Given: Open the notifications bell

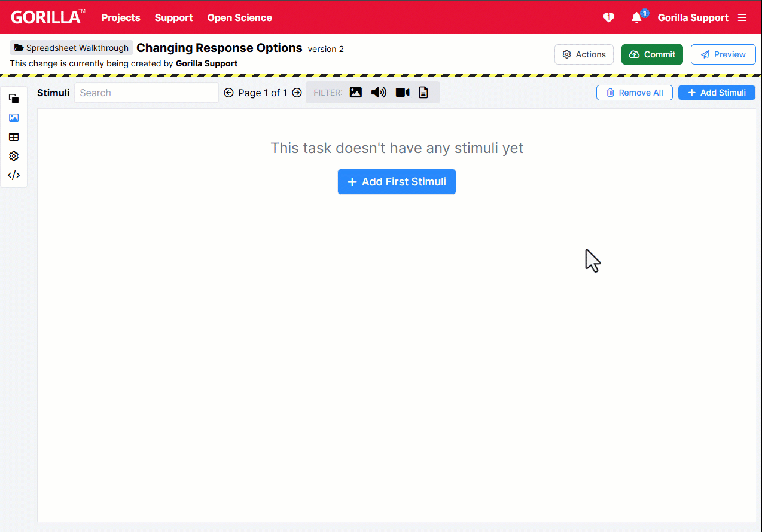Looking at the screenshot, I should click(636, 17).
